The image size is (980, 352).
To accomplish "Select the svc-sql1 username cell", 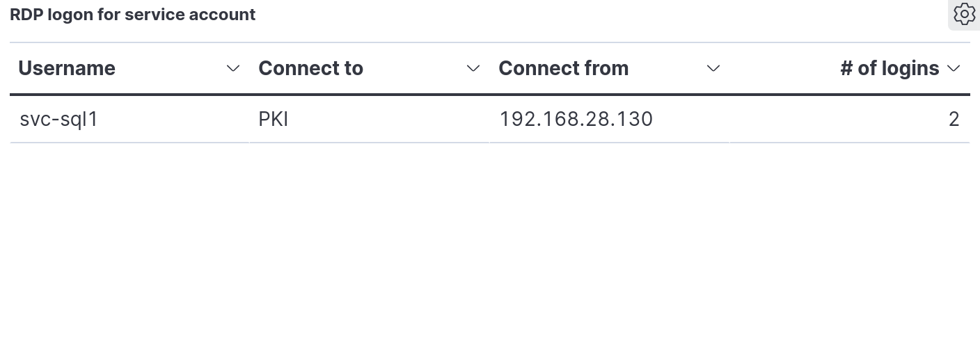I will point(129,119).
